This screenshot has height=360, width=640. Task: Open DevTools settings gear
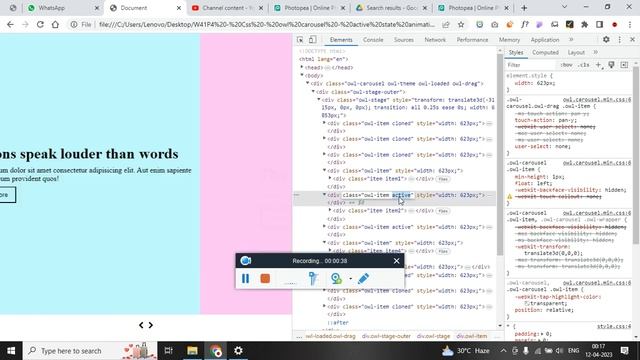(606, 40)
